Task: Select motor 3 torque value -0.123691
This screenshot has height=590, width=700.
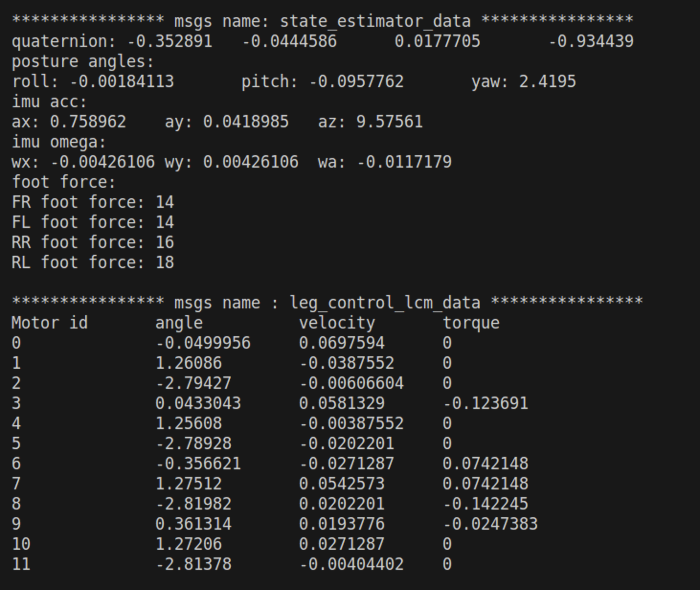Action: coord(485,403)
